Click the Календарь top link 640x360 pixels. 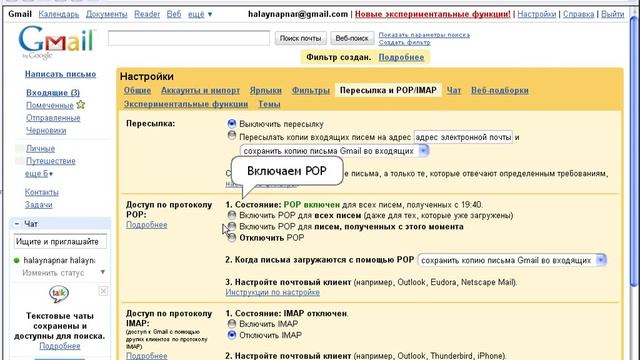[59, 14]
